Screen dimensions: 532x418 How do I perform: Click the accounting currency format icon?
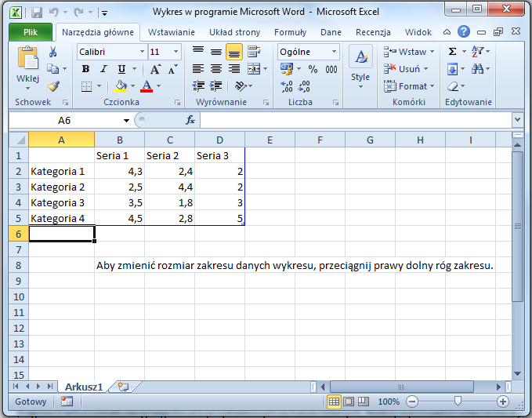coord(286,69)
